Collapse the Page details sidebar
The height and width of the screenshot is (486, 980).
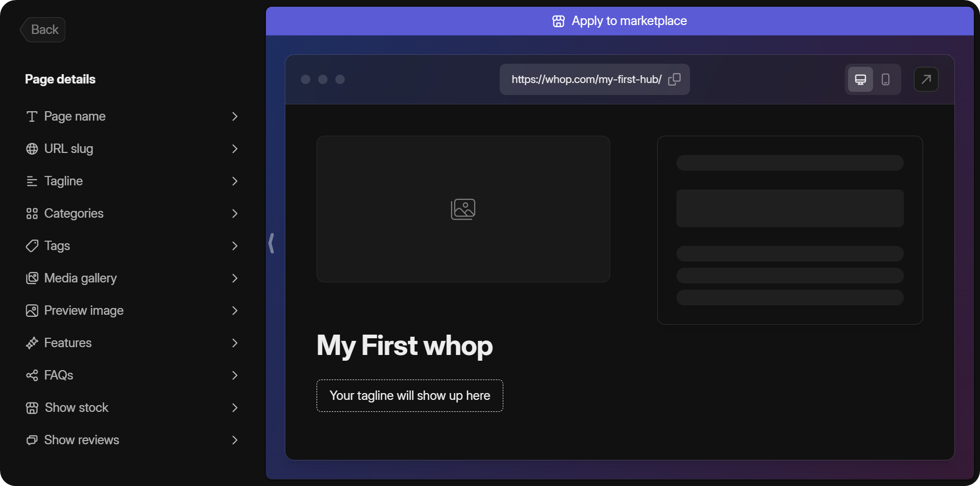(272, 243)
